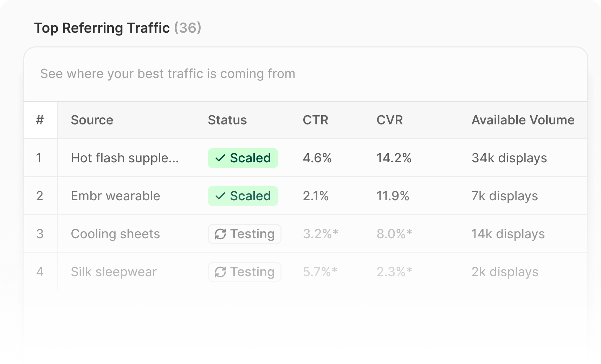Select the Embr wearable source
This screenshot has height=364, width=601.
tap(115, 196)
